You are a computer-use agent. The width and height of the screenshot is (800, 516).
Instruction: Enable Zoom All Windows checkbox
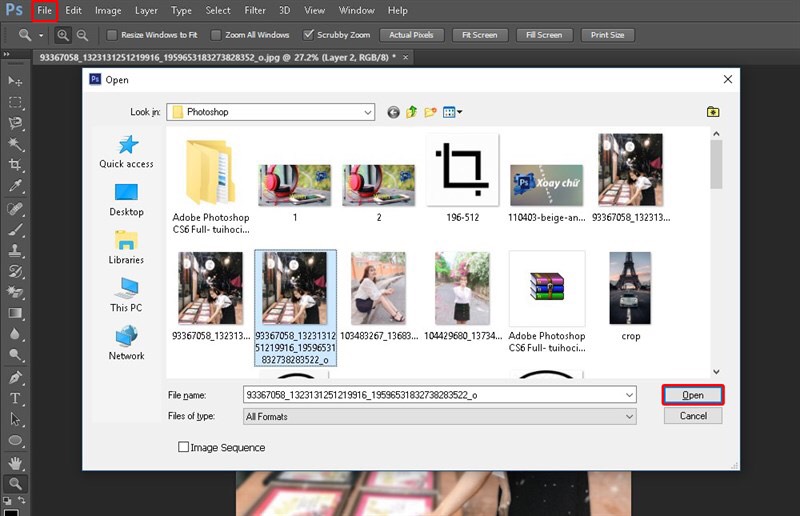point(216,35)
